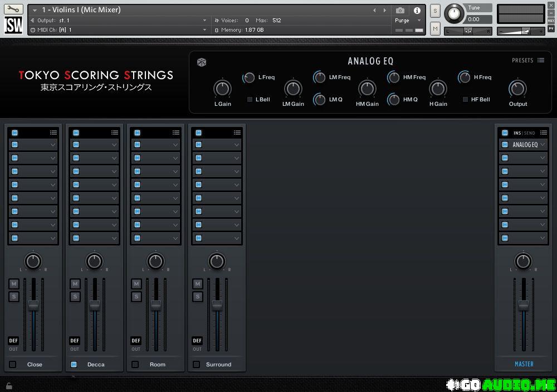The height and width of the screenshot is (392, 557).
Task: Switch Master strip to SEND tab
Action: [529, 133]
